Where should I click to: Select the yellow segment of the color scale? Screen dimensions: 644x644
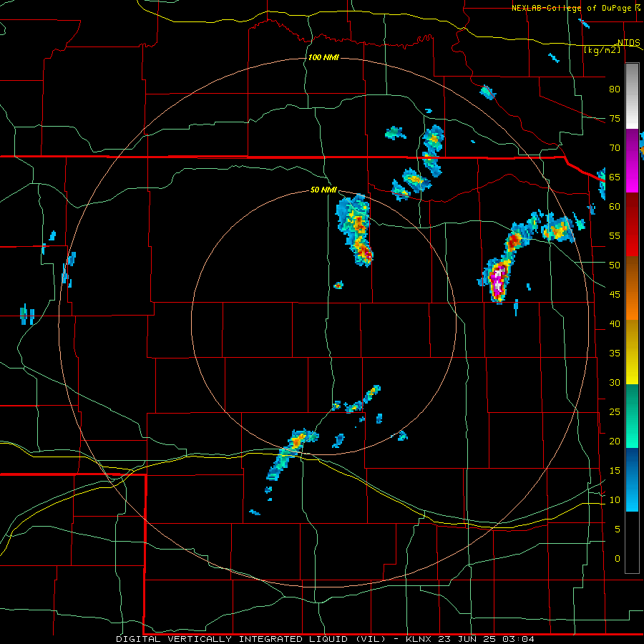click(632, 352)
